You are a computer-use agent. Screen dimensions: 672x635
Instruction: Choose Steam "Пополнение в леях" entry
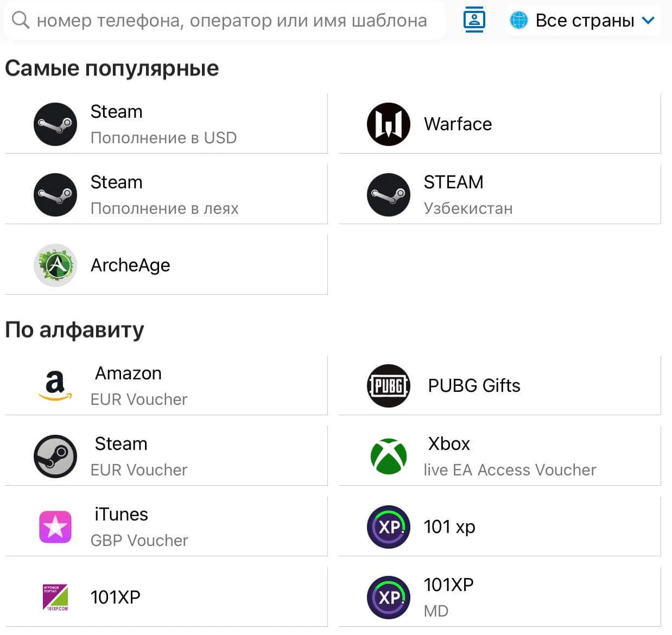pos(164,195)
